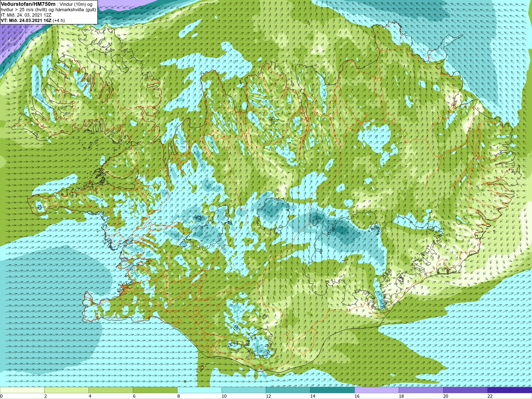The image size is (532, 399).
Task: Click the legend scale label "6"
Action: pyautogui.click(x=134, y=396)
